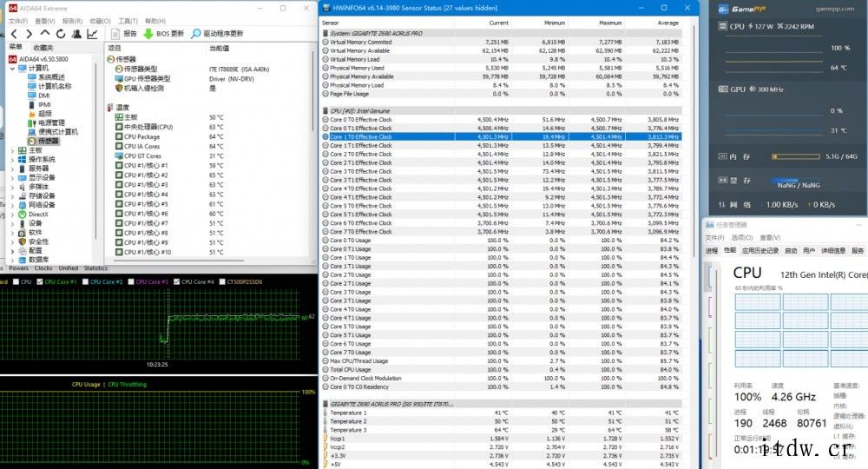Click the CPU chip icon in GamePP
This screenshot has height=469, width=868.
pos(722,26)
